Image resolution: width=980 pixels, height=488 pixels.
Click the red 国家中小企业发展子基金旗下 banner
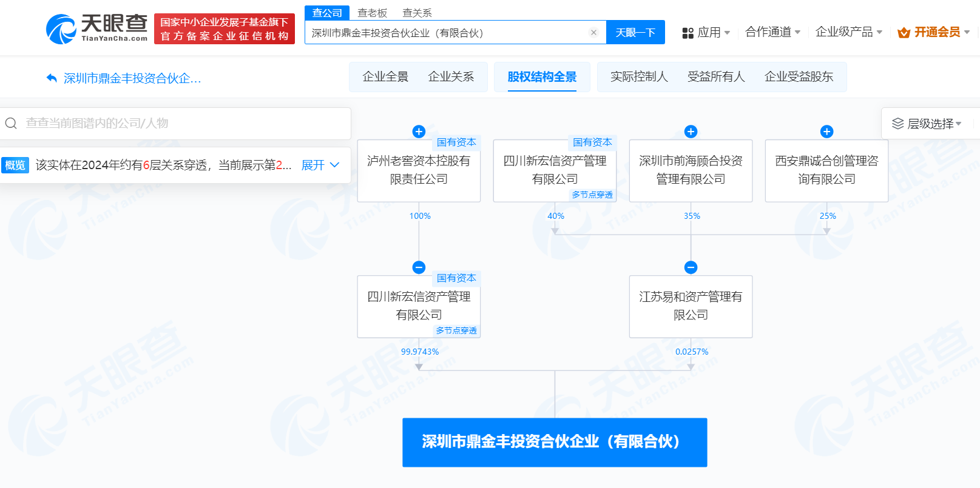(225, 29)
